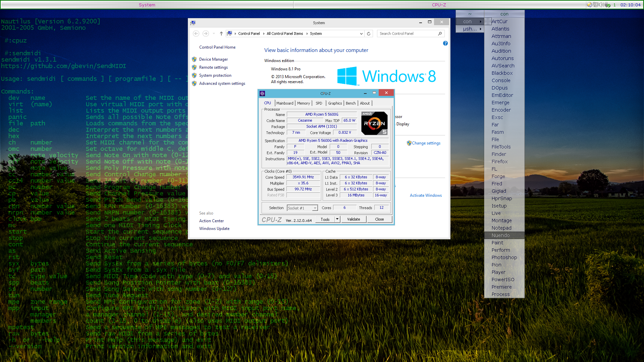This screenshot has height=362, width=644.
Task: Click the clock showing 02:10:04
Action: [630, 5]
